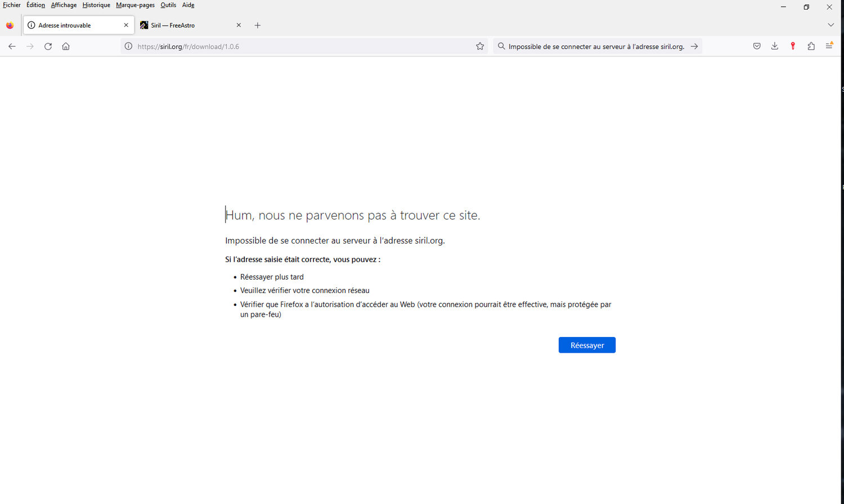The height and width of the screenshot is (504, 844).
Task: Submit search with the arrow button
Action: 694,46
